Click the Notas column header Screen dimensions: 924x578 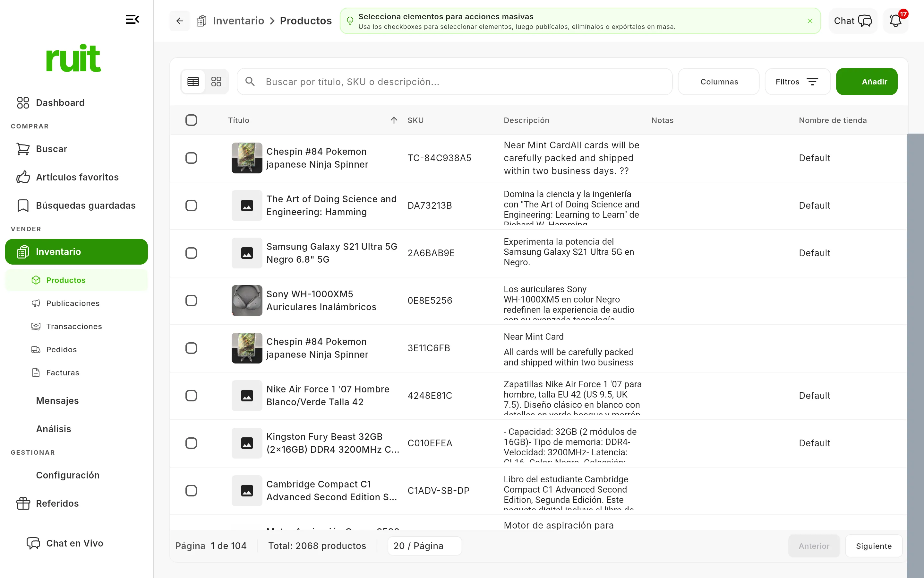(663, 120)
